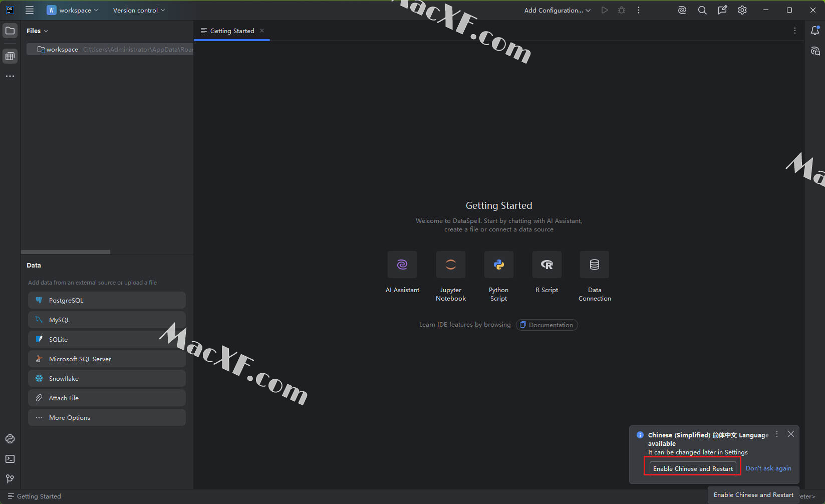Click Getting Started in status bar

[x=34, y=496]
